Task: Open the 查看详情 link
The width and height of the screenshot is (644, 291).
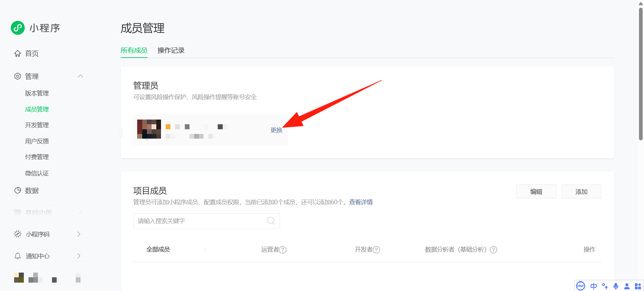Action: point(361,202)
